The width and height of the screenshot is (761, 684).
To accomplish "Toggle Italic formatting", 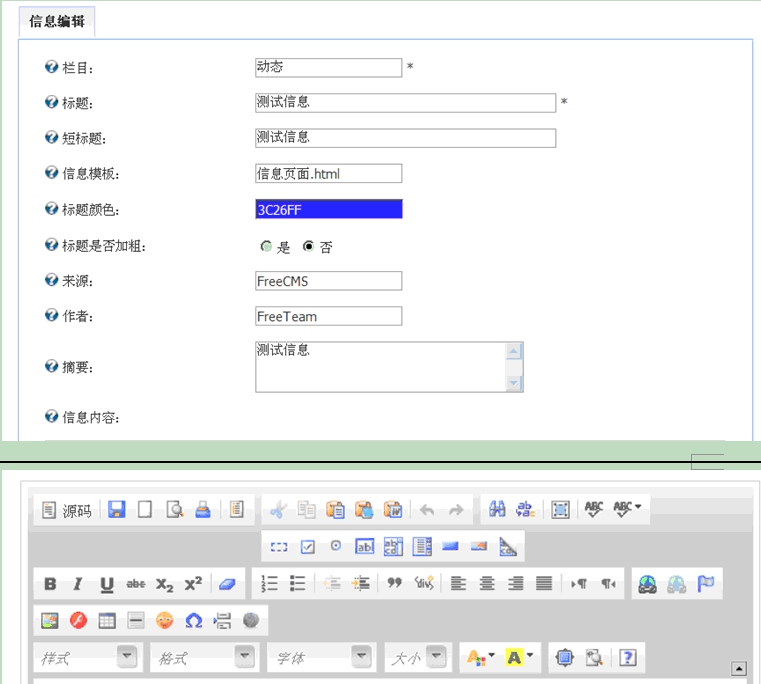I will [x=78, y=584].
